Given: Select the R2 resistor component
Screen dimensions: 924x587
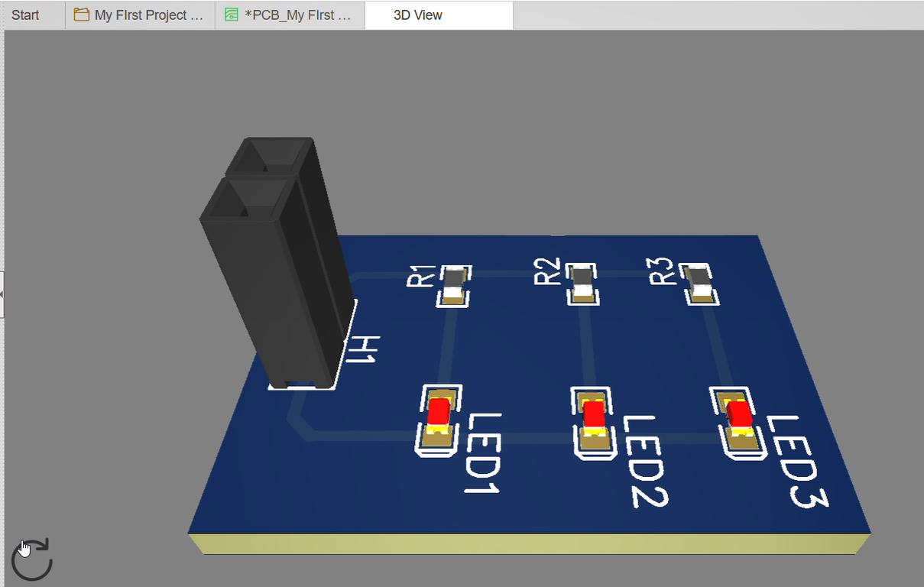Looking at the screenshot, I should (582, 284).
